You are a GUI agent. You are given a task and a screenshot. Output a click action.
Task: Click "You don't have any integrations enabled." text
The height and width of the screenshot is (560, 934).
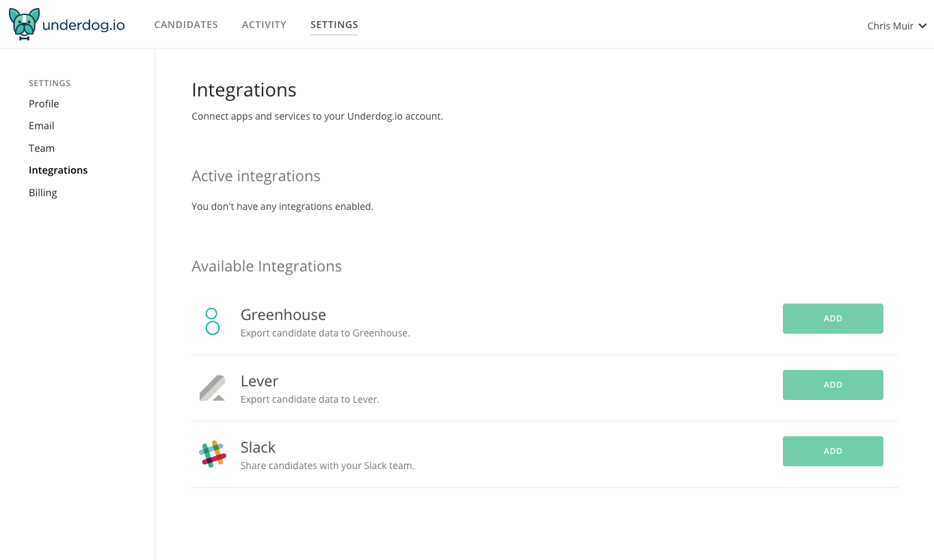coord(282,206)
